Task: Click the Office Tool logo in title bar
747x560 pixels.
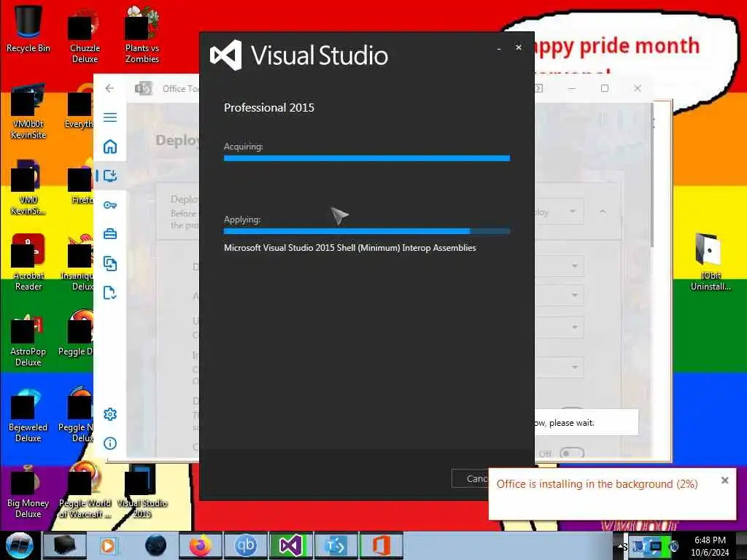Action: click(144, 88)
